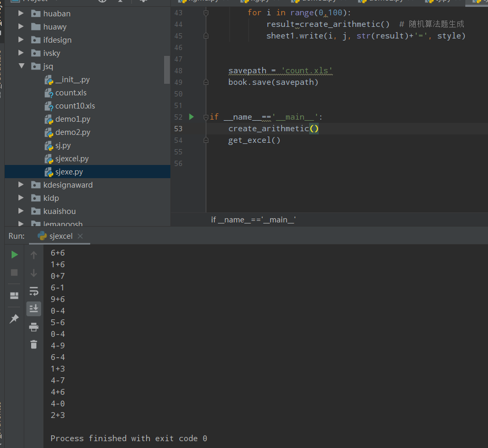Viewport: 488px width, 448px height.
Task: Expand the kdesignaward folder
Action: coord(21,184)
